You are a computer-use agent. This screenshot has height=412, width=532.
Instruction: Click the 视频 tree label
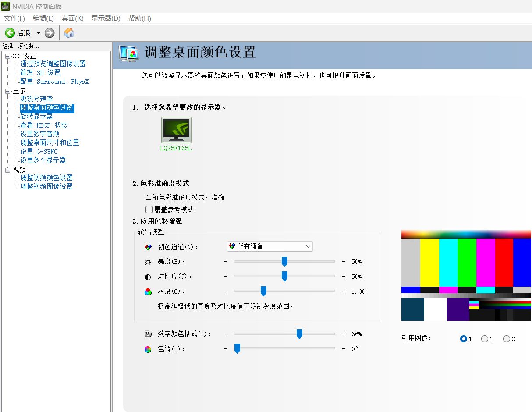coord(19,170)
